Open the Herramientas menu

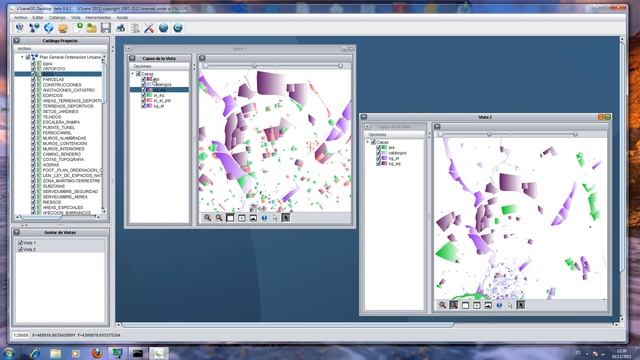pos(98,18)
